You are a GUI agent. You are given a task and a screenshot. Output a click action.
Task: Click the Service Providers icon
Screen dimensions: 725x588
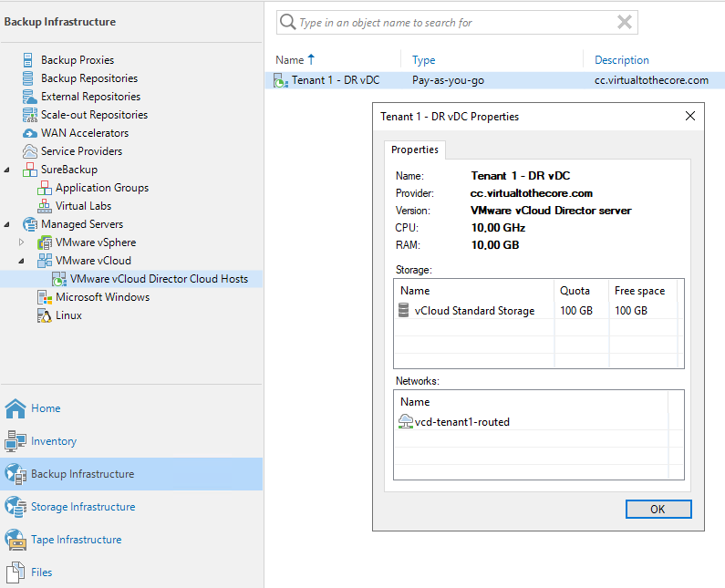[29, 151]
